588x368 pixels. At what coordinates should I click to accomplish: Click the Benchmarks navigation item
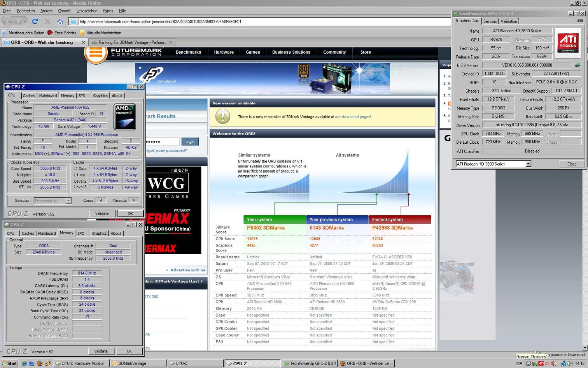click(188, 52)
